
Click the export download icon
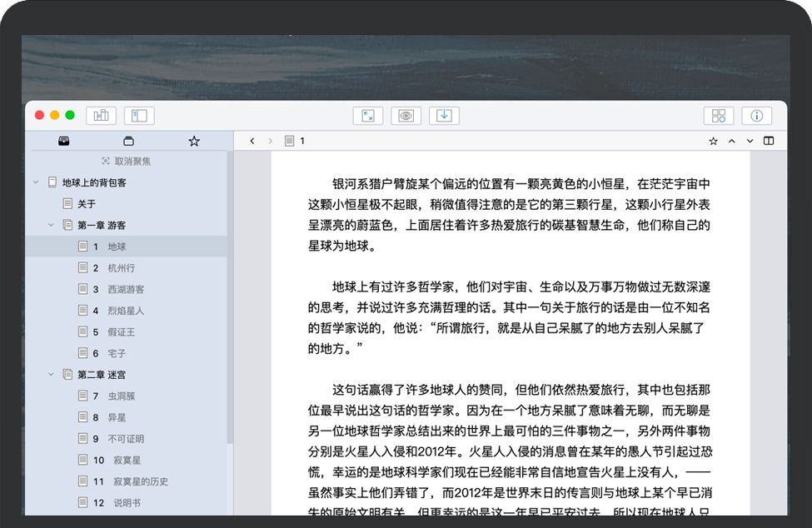[444, 116]
